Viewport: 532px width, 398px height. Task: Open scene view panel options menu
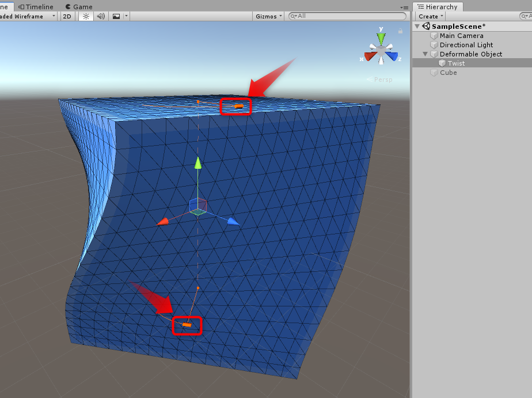404,7
